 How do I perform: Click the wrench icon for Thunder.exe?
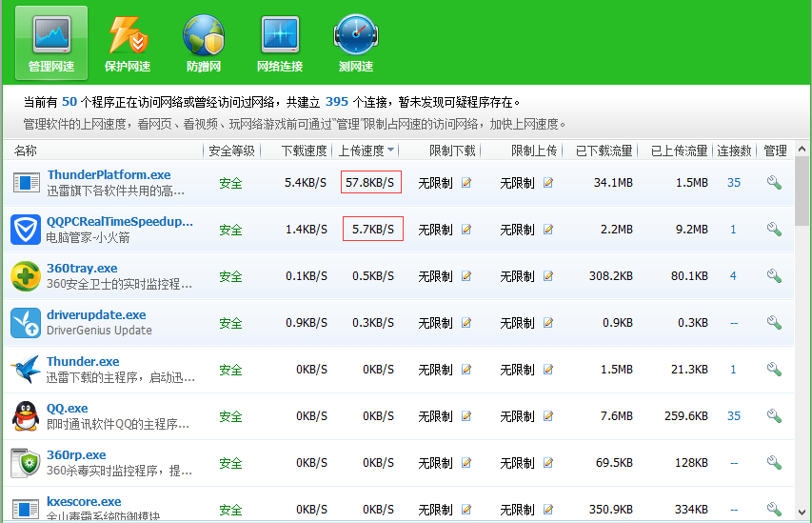(x=774, y=370)
